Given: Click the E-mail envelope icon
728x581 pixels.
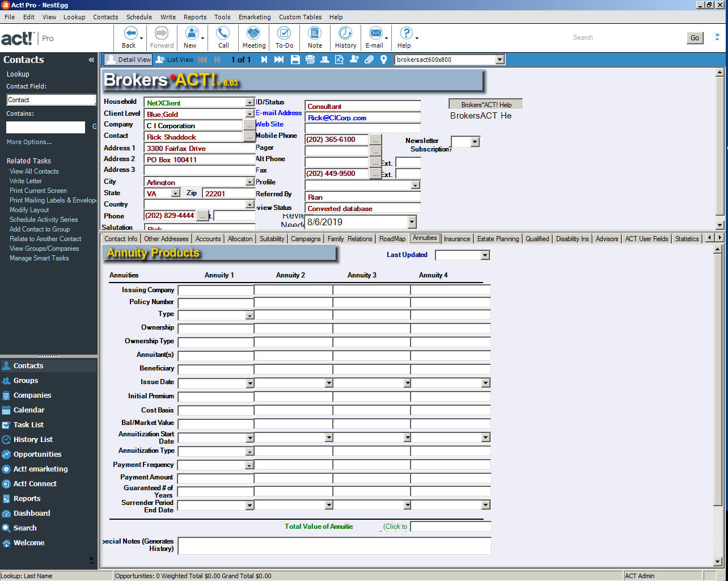Looking at the screenshot, I should point(375,33).
